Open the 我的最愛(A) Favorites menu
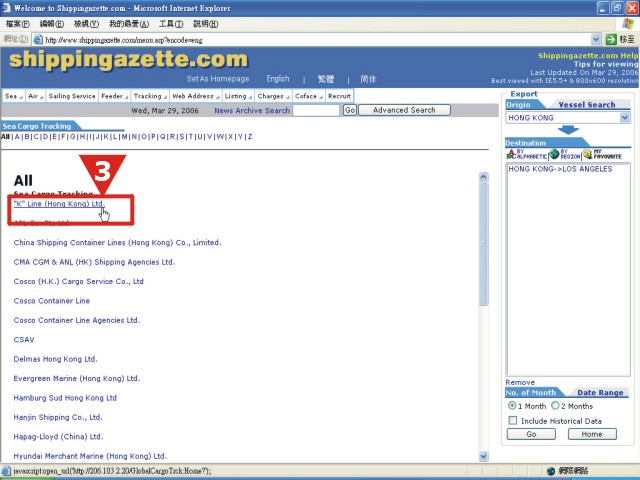The width and height of the screenshot is (640, 480). (129, 24)
